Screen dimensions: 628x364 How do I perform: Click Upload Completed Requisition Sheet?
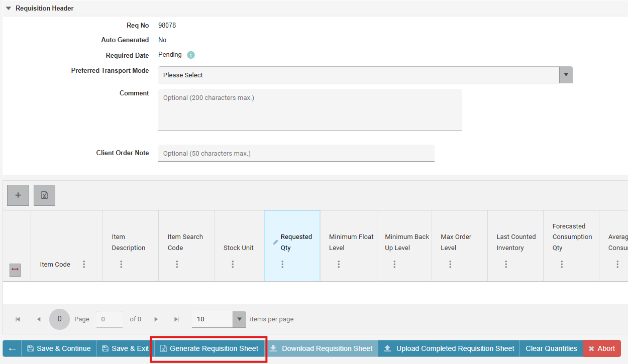(x=450, y=348)
